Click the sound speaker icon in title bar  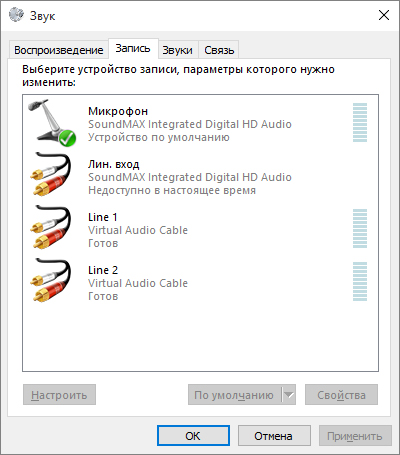[x=16, y=15]
